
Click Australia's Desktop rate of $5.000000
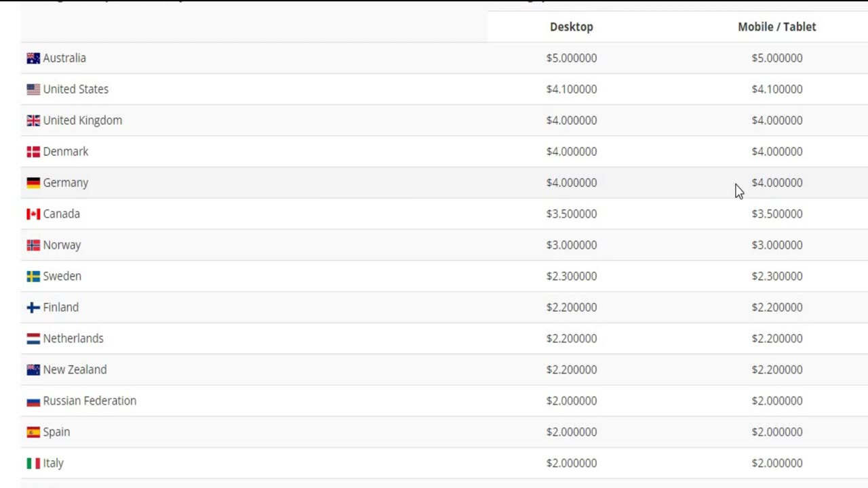[571, 58]
